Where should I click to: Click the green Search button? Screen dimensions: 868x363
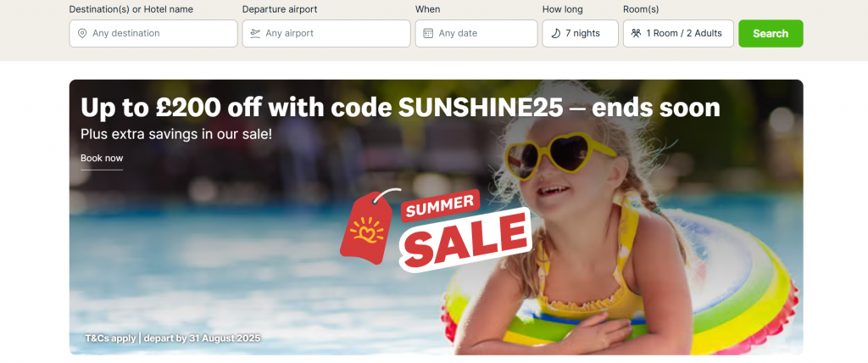point(771,33)
